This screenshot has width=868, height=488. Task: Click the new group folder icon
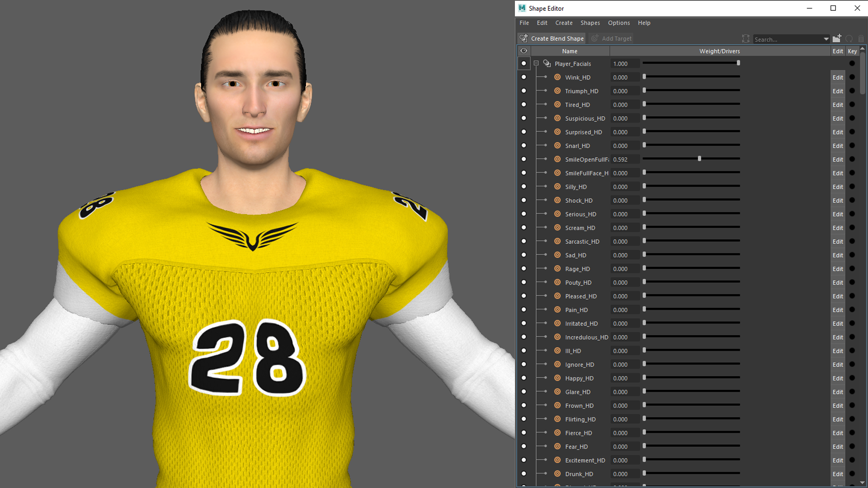tap(837, 38)
